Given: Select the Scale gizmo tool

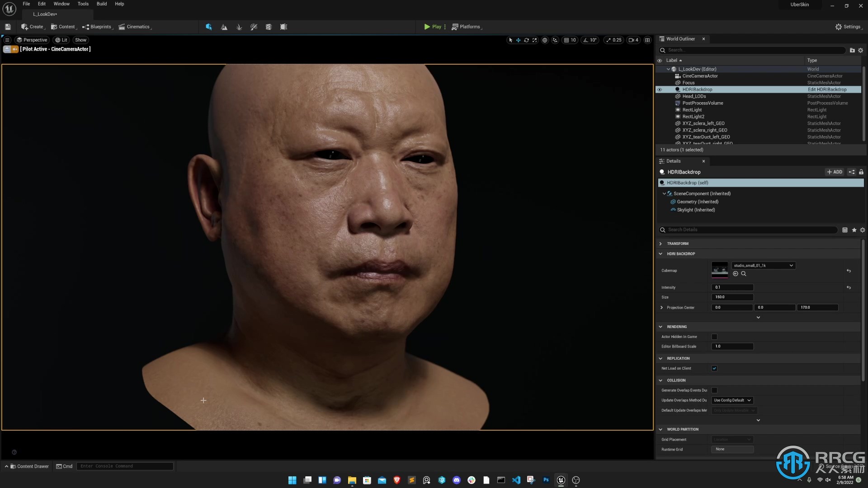Looking at the screenshot, I should click(x=535, y=40).
